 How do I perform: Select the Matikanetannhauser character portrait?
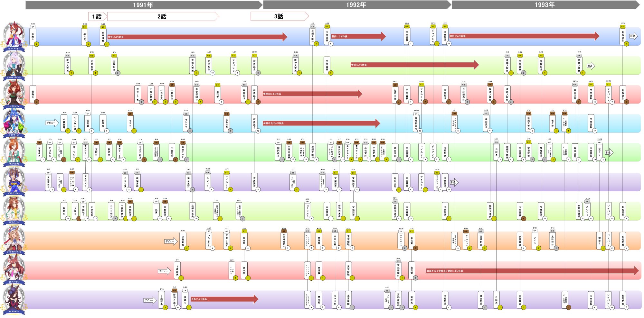click(14, 239)
